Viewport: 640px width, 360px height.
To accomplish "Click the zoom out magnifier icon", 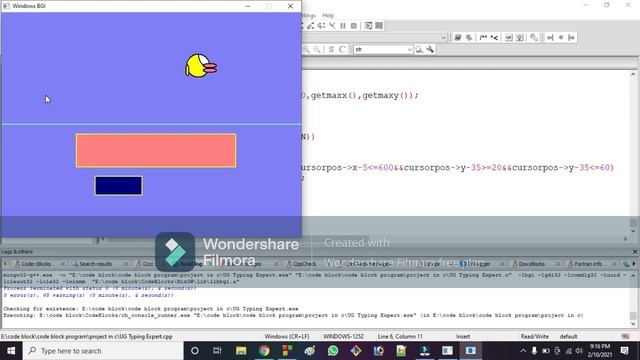I will [x=317, y=49].
